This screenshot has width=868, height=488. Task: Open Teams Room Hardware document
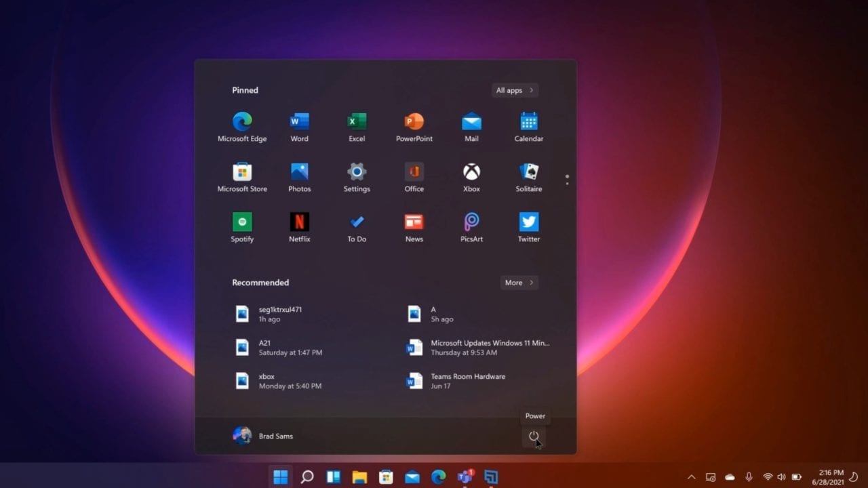(x=455, y=381)
